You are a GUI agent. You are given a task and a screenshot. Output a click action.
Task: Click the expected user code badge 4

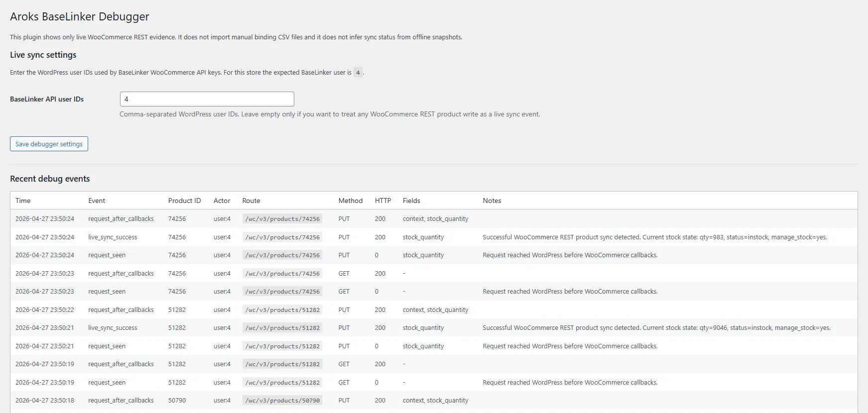(x=358, y=73)
